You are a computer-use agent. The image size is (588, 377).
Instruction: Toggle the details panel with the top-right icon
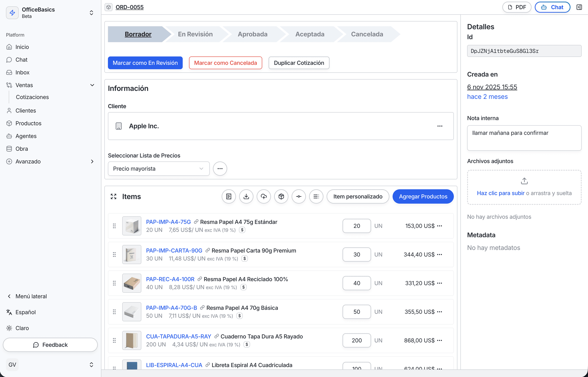pyautogui.click(x=579, y=7)
